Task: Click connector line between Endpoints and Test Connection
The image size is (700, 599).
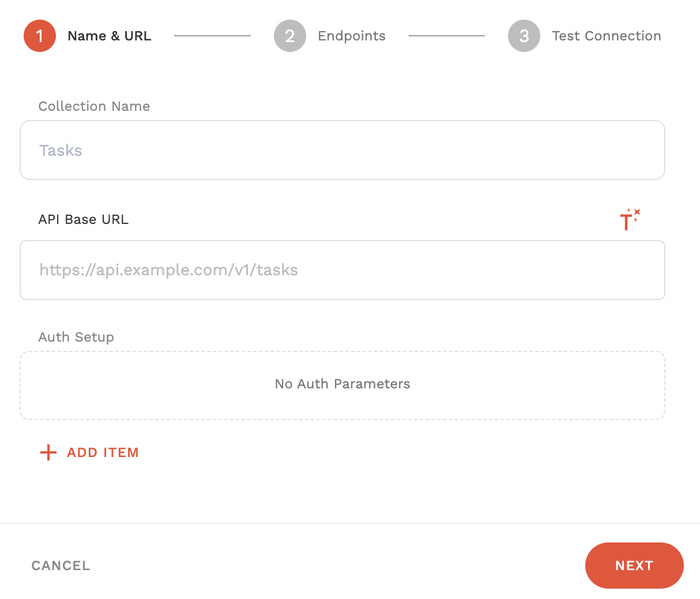Action: click(x=447, y=36)
